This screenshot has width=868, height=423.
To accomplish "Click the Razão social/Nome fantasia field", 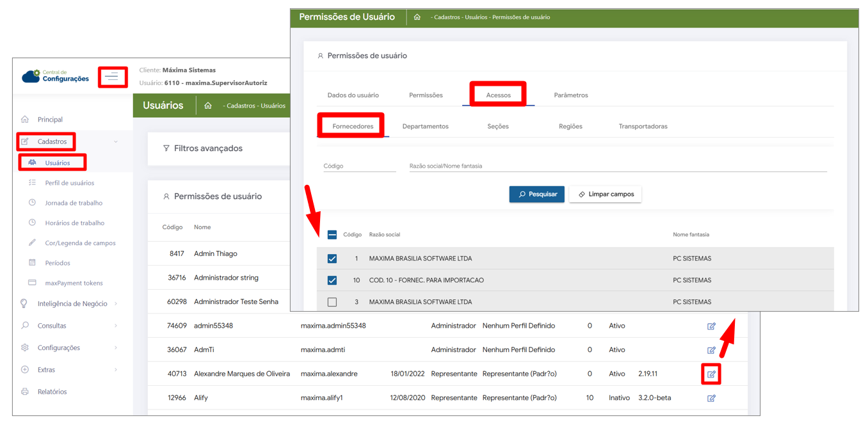I will click(617, 166).
